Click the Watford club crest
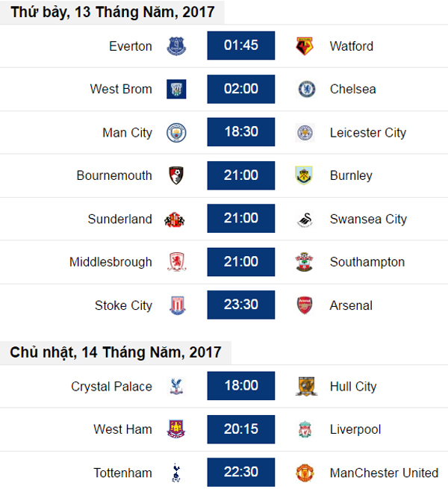Image resolution: width=448 pixels, height=489 pixels. coord(305,46)
